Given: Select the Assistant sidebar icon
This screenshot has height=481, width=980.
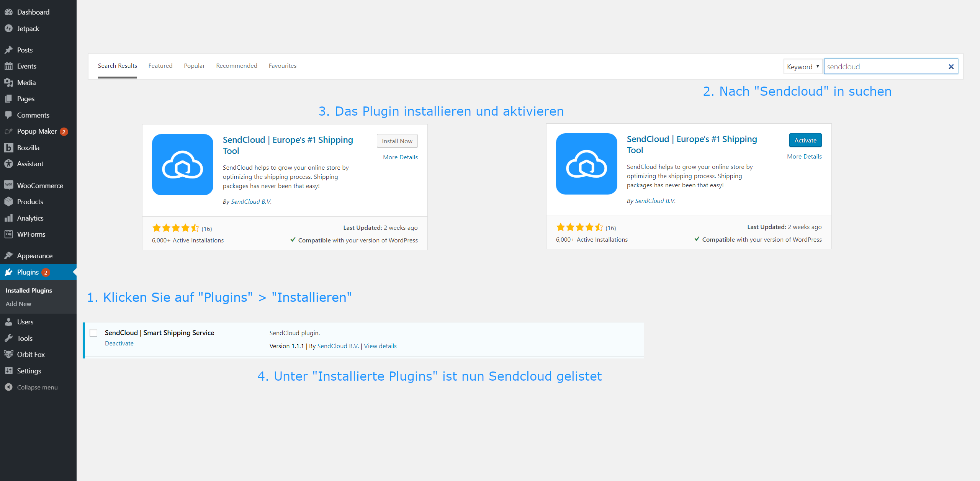Looking at the screenshot, I should coord(8,164).
